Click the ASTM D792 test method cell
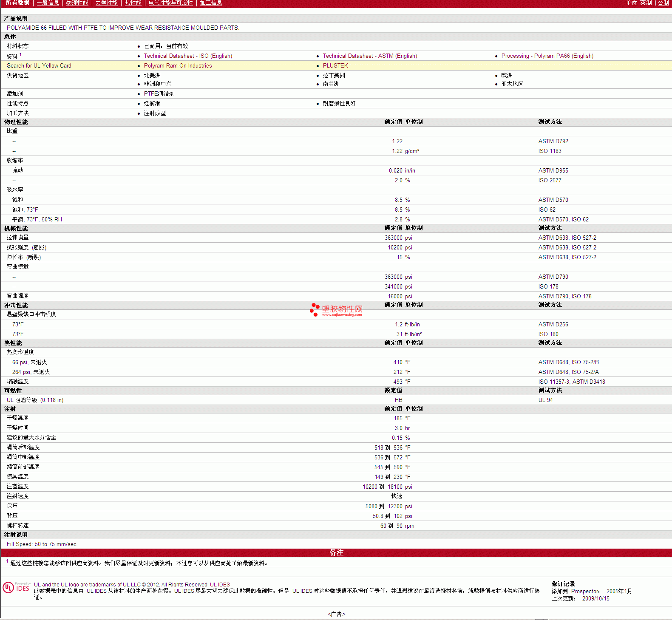 pos(553,142)
